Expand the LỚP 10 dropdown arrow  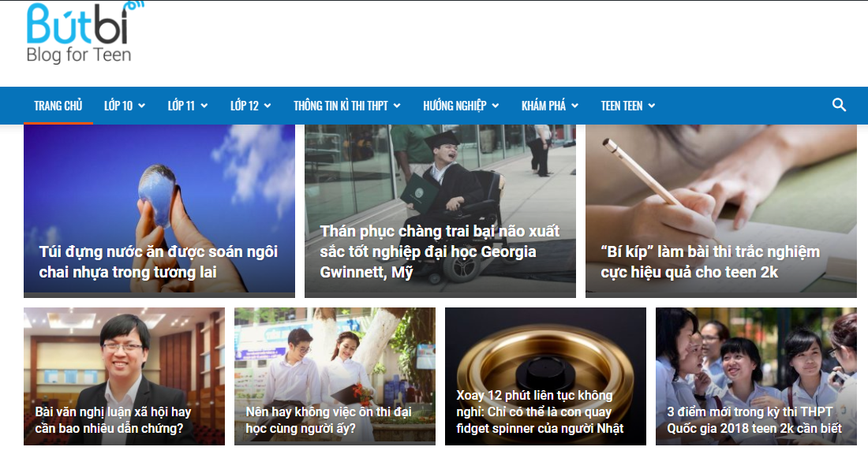pos(142,106)
